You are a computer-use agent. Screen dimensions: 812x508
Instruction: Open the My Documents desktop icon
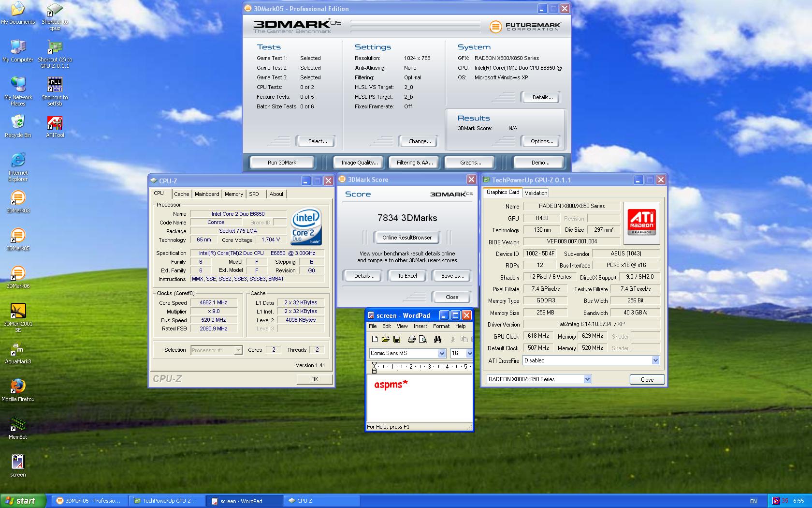[18, 13]
